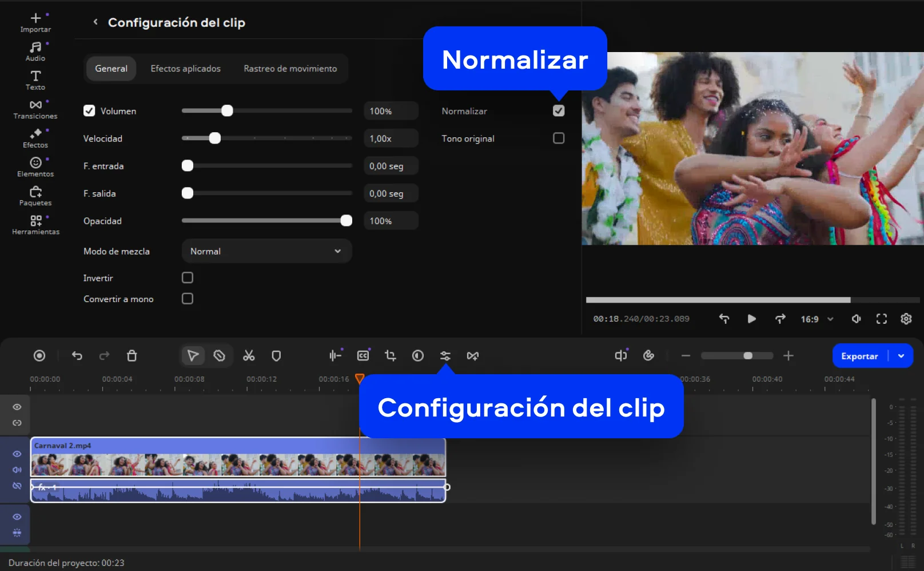Go back from Configuración del clip
924x571 pixels.
click(x=95, y=22)
